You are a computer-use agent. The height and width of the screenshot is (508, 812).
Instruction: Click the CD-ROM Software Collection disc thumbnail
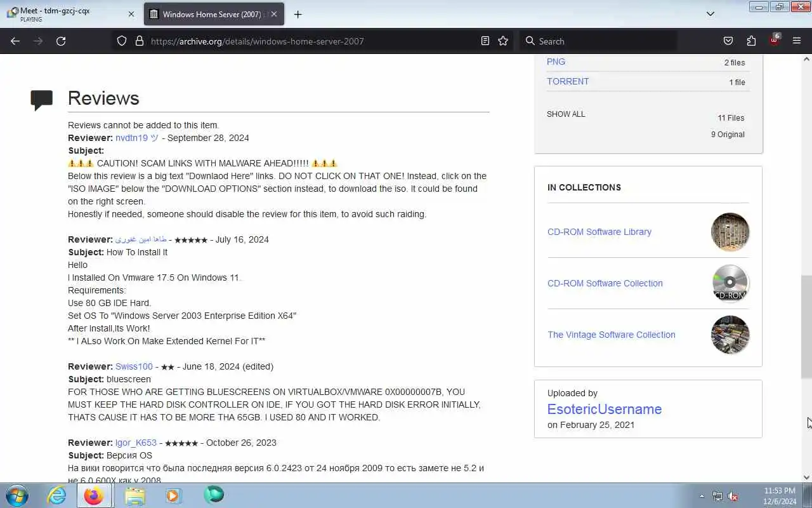pos(730,283)
